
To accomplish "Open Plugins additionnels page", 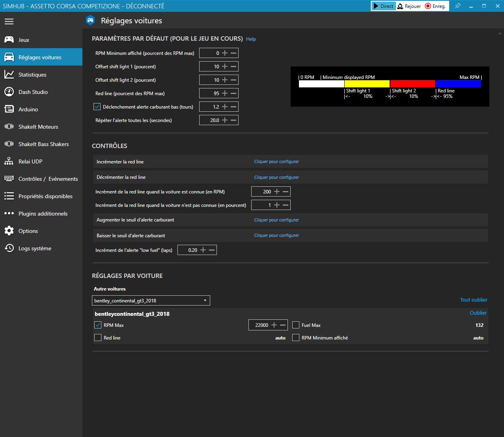I will (41, 214).
